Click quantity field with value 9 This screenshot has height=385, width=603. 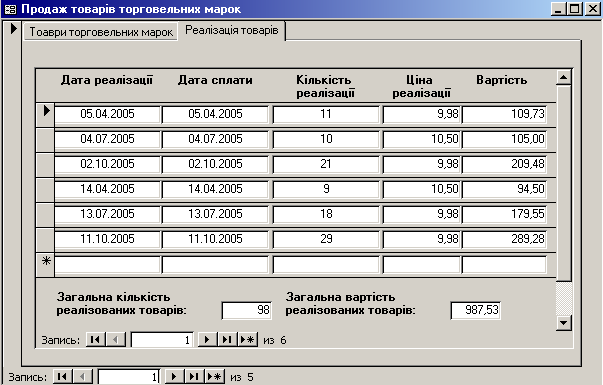coord(326,189)
